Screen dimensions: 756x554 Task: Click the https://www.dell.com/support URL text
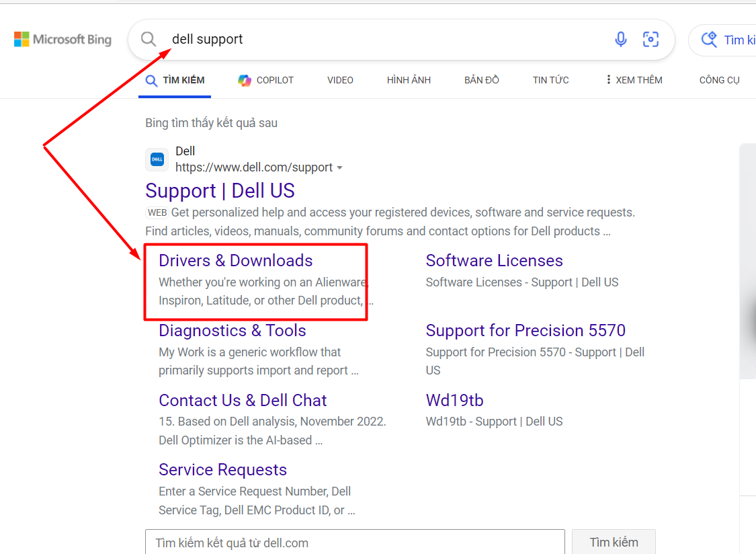[253, 167]
